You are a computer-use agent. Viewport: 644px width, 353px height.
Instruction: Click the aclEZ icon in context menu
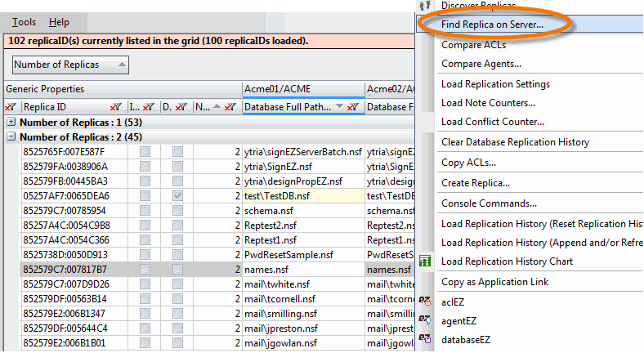pos(425,302)
